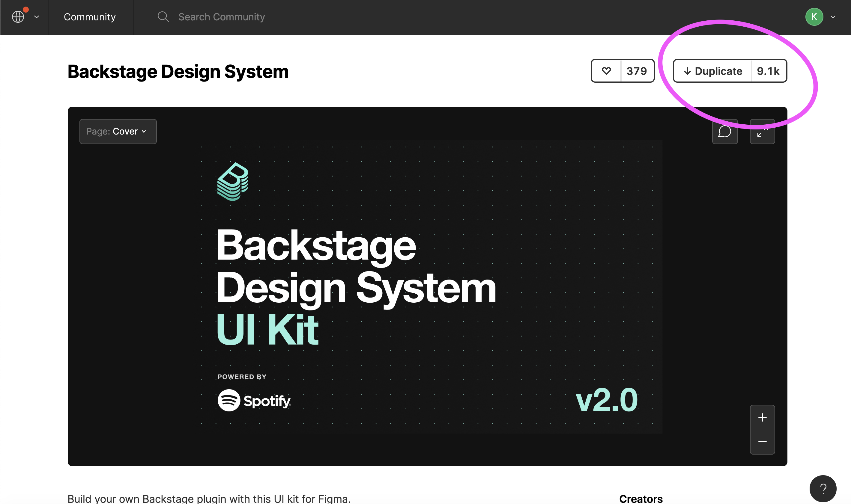
Task: Click your profile avatar
Action: (814, 17)
